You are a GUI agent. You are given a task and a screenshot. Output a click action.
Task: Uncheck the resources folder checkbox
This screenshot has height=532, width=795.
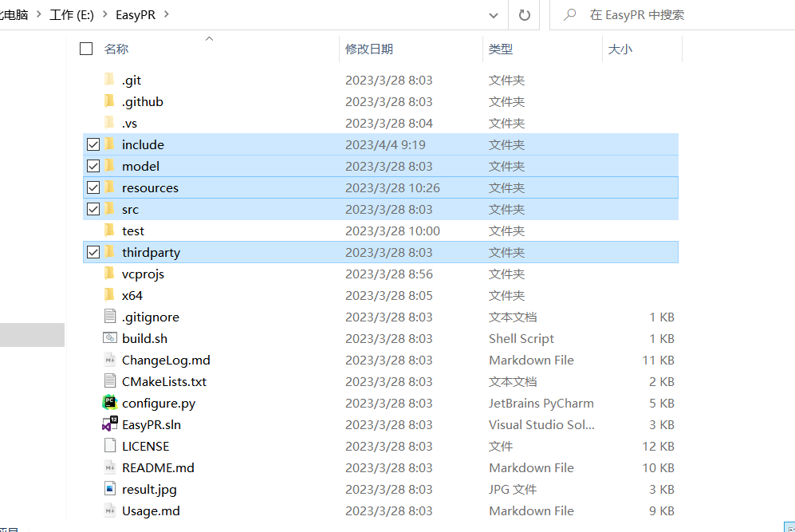(93, 187)
